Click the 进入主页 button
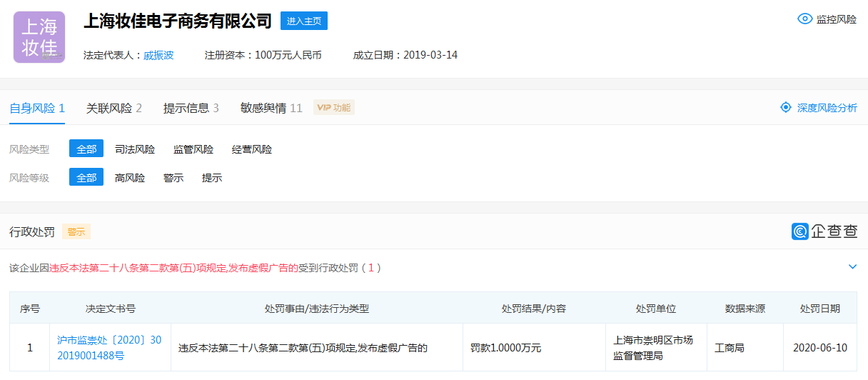Screen dimensions: 868x380 coord(304,21)
